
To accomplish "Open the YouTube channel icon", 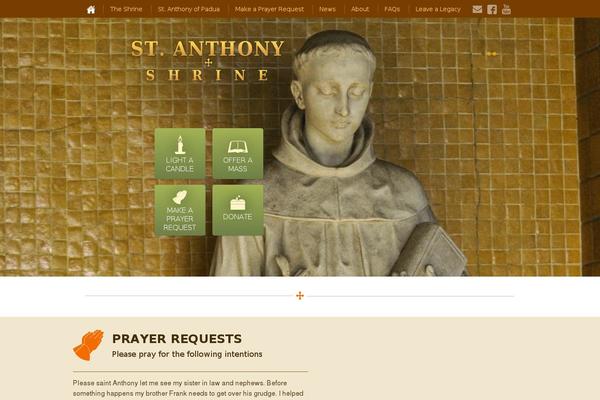I will pyautogui.click(x=506, y=9).
